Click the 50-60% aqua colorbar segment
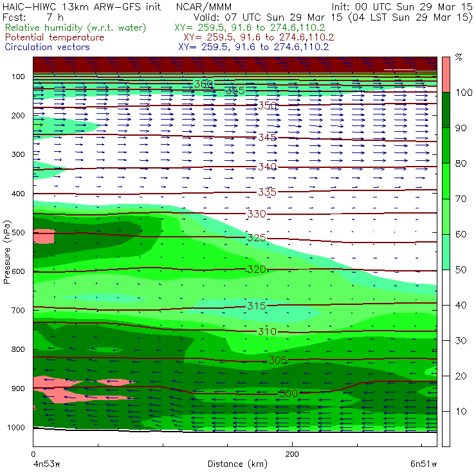Image resolution: width=476 pixels, height=476 pixels. click(446, 252)
